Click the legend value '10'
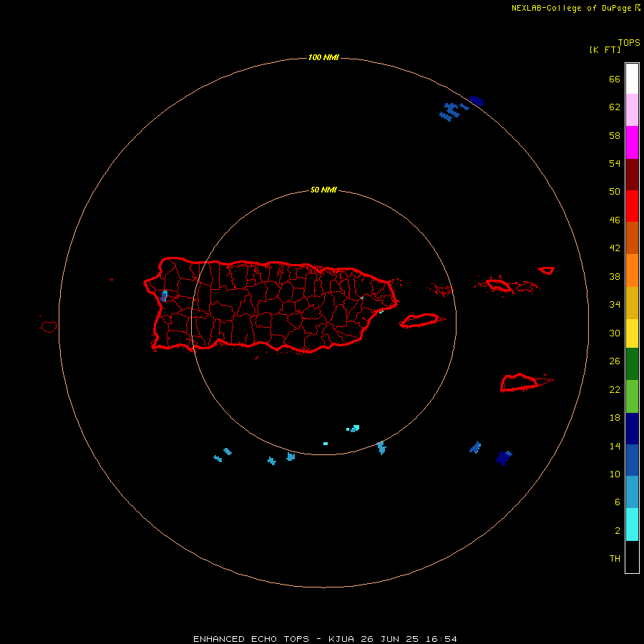644x644 pixels. (615, 474)
